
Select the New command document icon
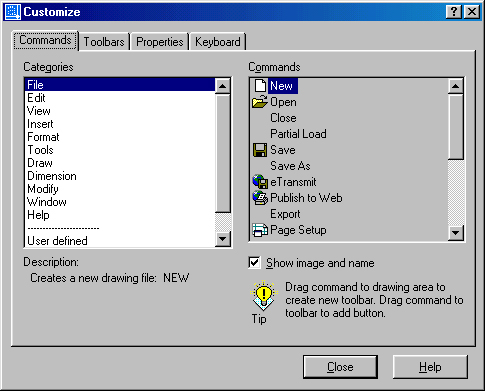pyautogui.click(x=260, y=86)
